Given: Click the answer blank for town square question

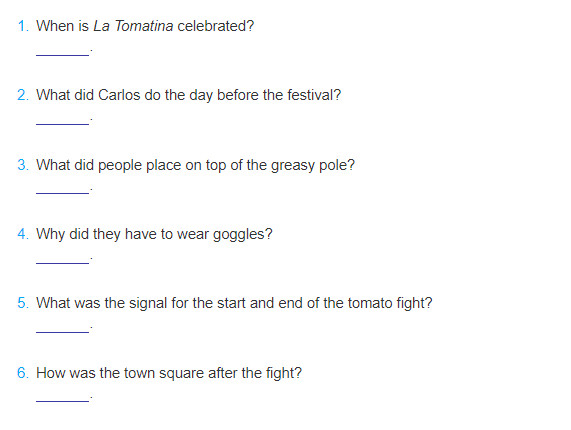Looking at the screenshot, I should point(62,398).
